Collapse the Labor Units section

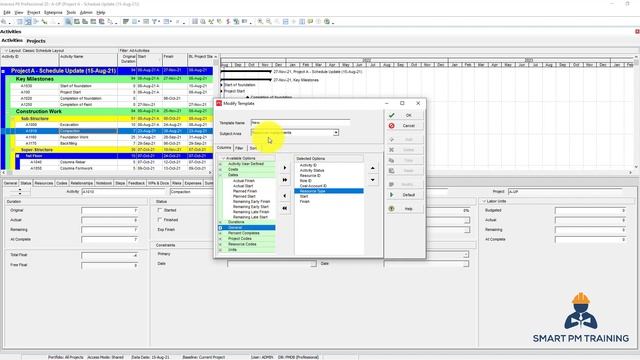(484, 202)
